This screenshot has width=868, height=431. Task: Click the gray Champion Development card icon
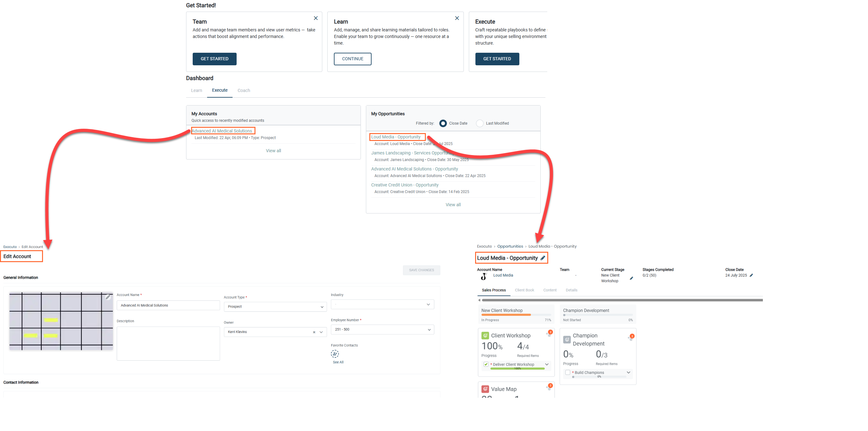pos(567,339)
